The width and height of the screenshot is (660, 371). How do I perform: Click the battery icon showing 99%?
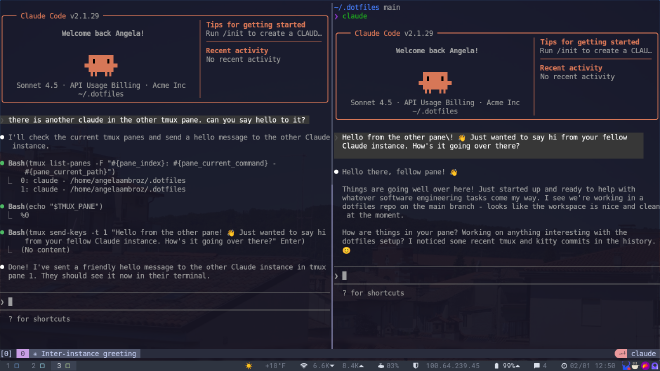496,366
